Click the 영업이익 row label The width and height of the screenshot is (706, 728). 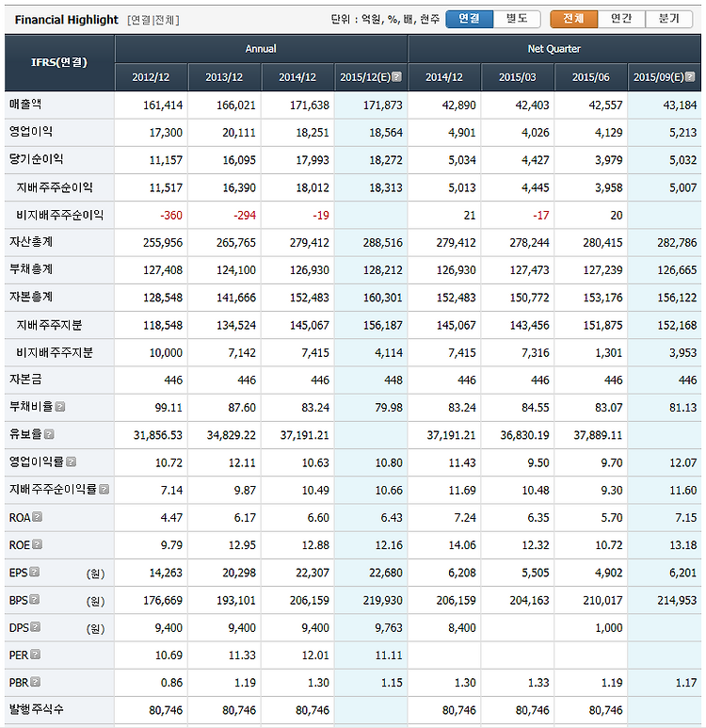31,132
